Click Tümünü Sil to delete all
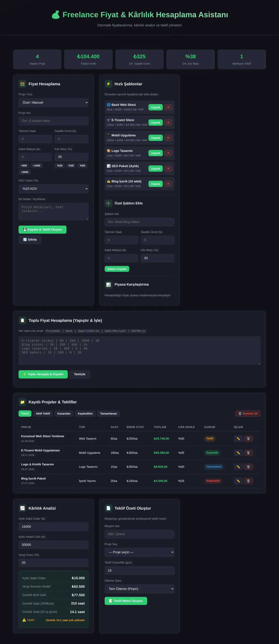The height and width of the screenshot is (644, 279). pyautogui.click(x=248, y=413)
